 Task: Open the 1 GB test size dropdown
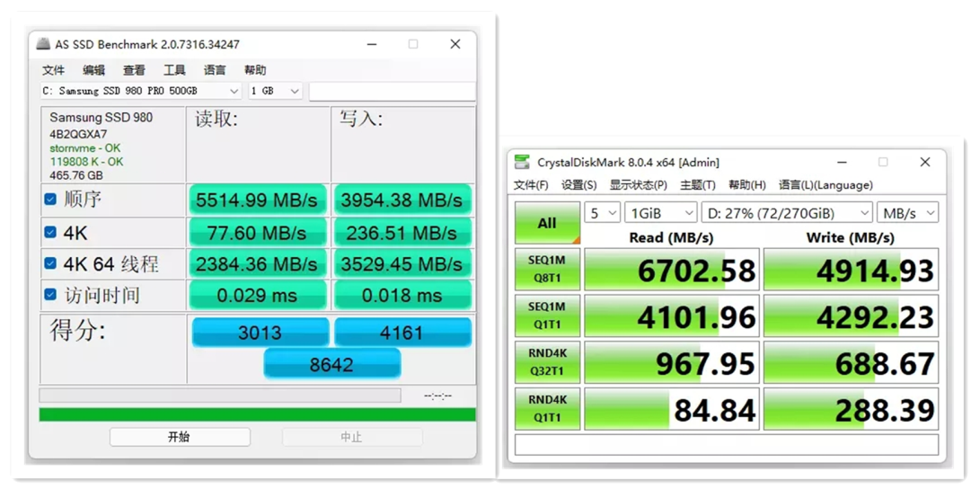pyautogui.click(x=276, y=91)
